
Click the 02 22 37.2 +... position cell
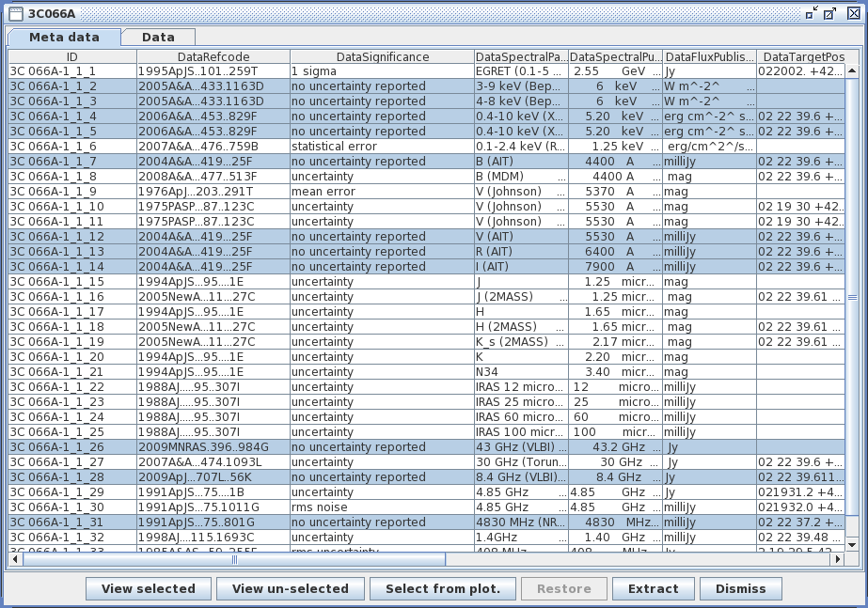(x=801, y=522)
